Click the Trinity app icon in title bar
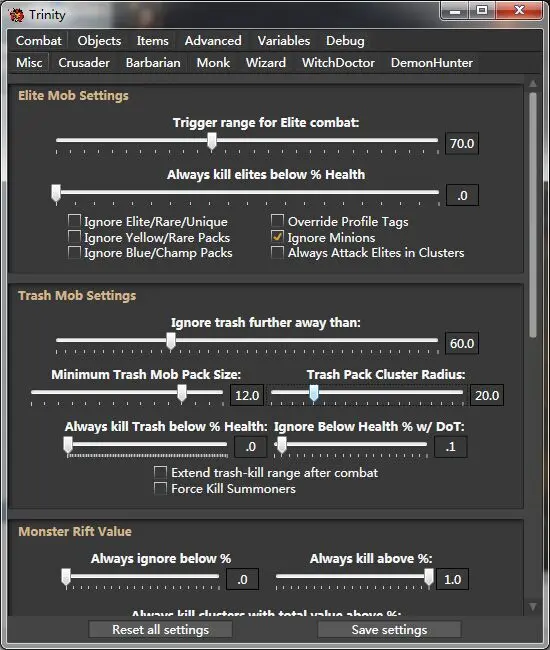The image size is (550, 650). click(x=17, y=15)
